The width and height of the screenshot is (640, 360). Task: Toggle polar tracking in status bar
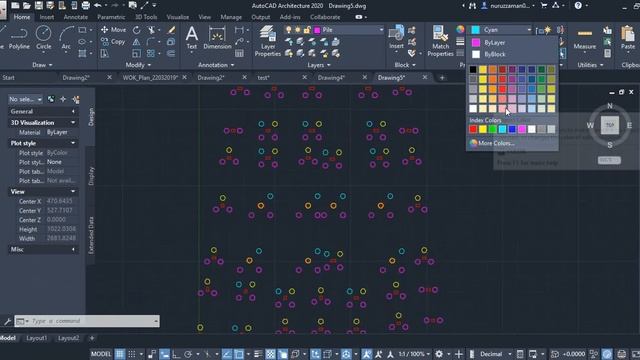click(x=188, y=354)
